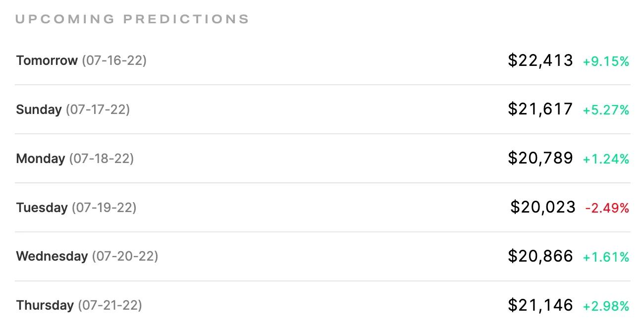Select the Thursday prediction row label

pyautogui.click(x=79, y=305)
